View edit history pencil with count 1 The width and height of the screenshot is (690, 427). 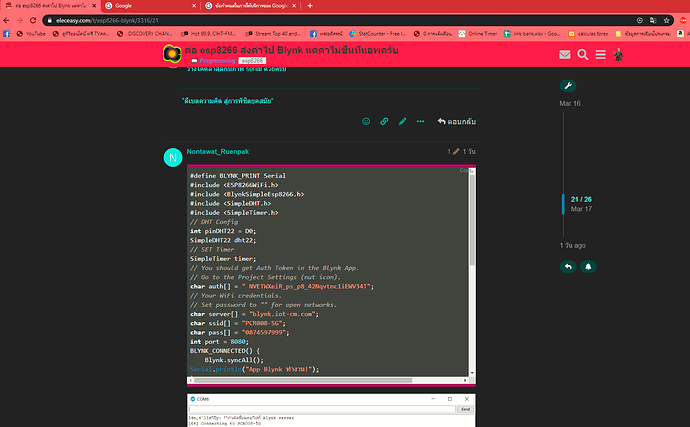pos(453,151)
